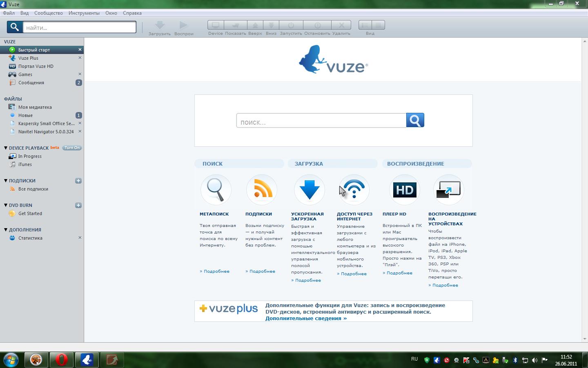Open the Справка menu

click(x=132, y=13)
